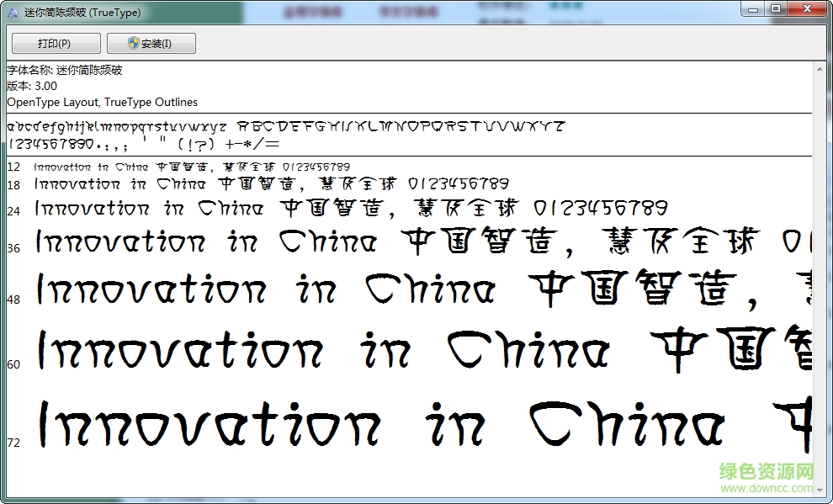Click the 18-point sample text line
833x504 pixels.
(x=271, y=184)
